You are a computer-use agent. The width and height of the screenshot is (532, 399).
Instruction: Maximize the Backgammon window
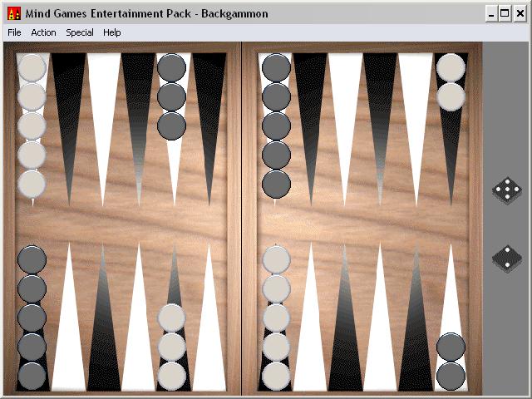click(505, 14)
